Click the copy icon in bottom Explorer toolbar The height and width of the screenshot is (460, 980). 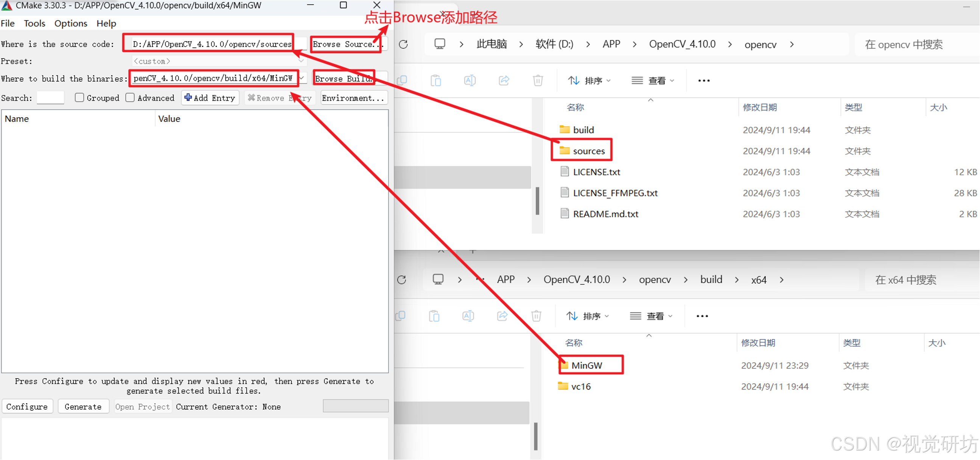(400, 316)
